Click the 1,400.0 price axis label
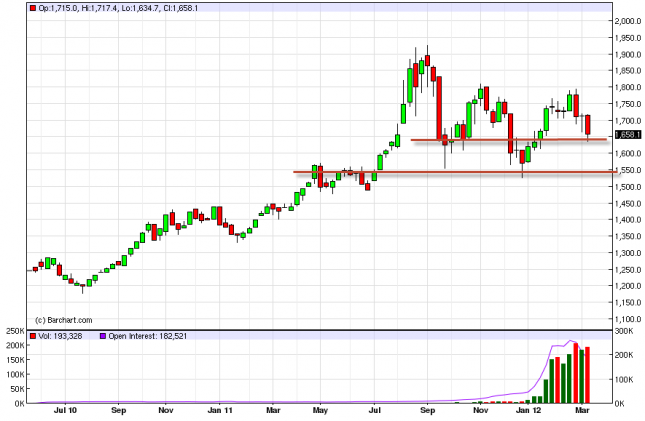Screen dimensions: 645x421 pos(628,220)
